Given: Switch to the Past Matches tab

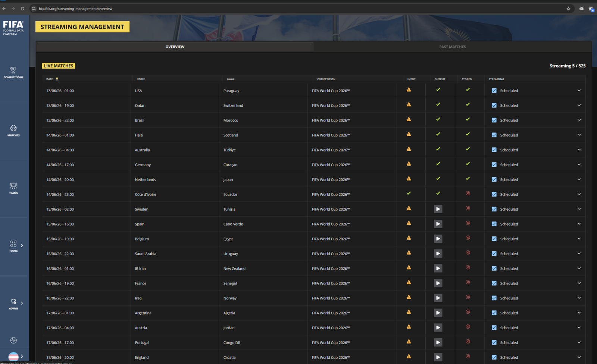Looking at the screenshot, I should [452, 47].
